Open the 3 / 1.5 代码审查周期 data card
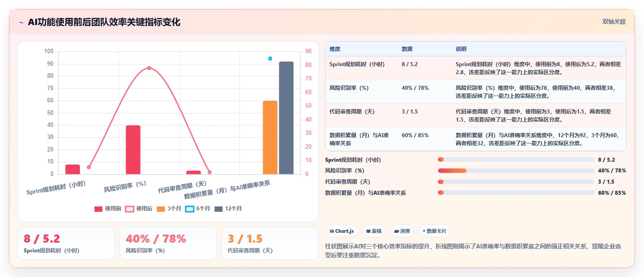 [270, 243]
